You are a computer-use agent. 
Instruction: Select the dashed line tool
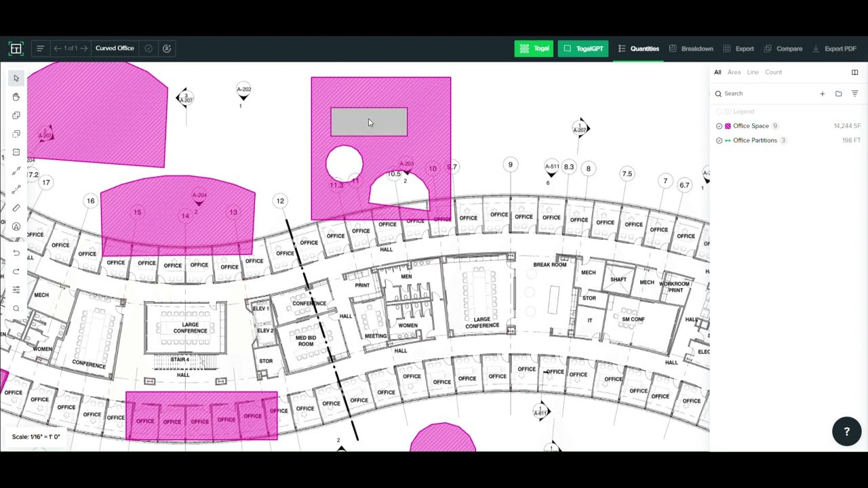tap(16, 190)
